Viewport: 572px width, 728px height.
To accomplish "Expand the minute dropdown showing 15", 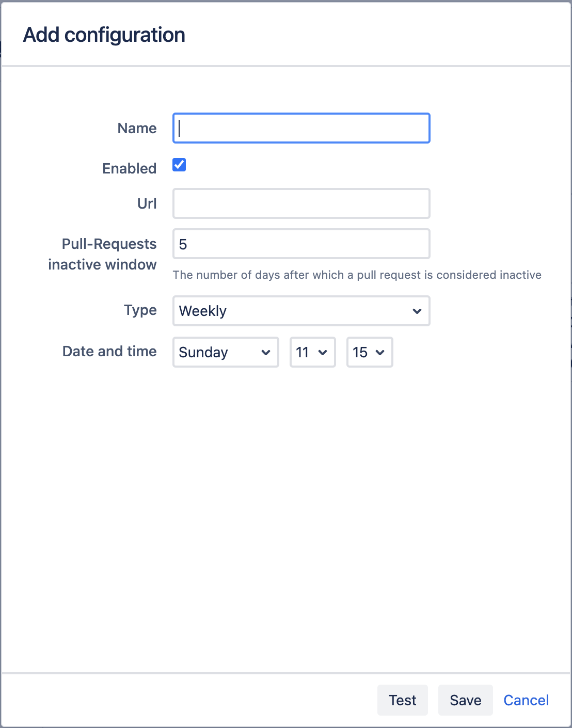I will [x=369, y=352].
